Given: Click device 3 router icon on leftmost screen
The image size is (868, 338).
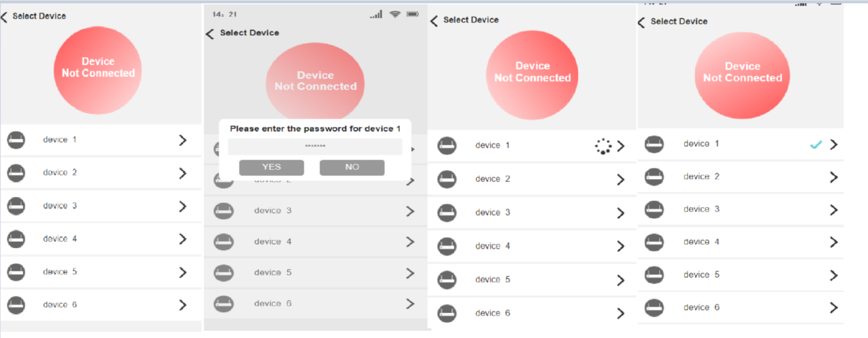Looking at the screenshot, I should 16,206.
